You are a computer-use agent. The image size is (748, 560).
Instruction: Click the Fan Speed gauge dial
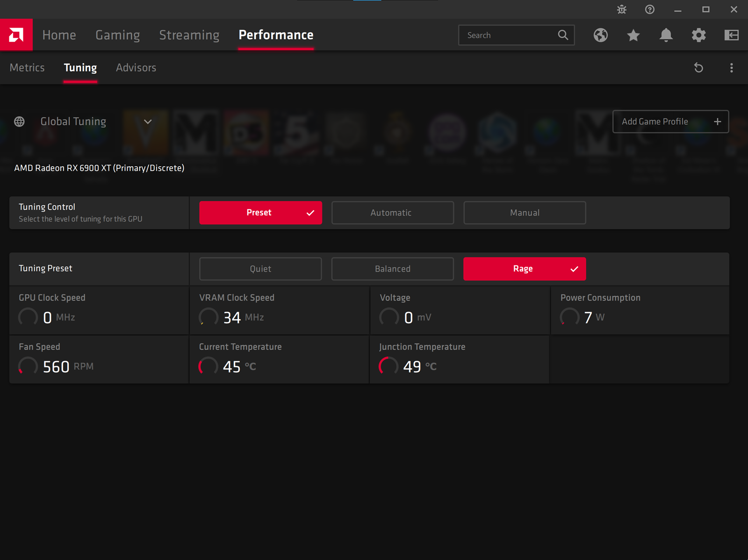tap(28, 366)
